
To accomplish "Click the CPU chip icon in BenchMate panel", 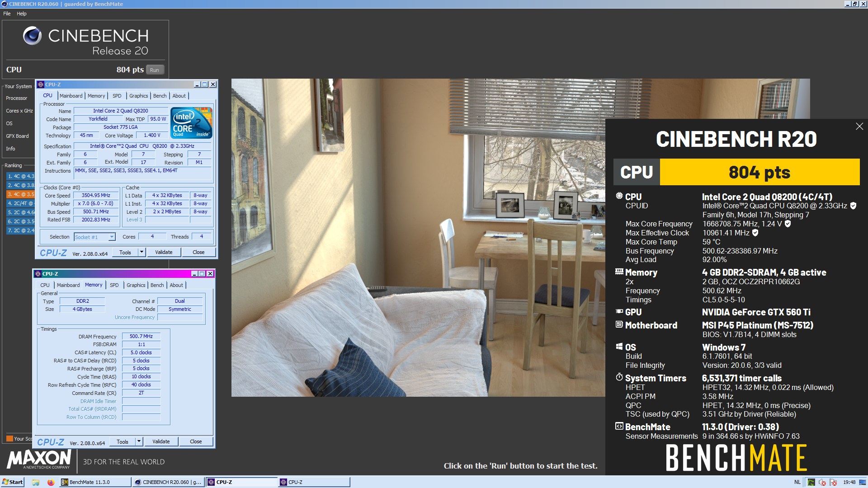I will coord(619,196).
